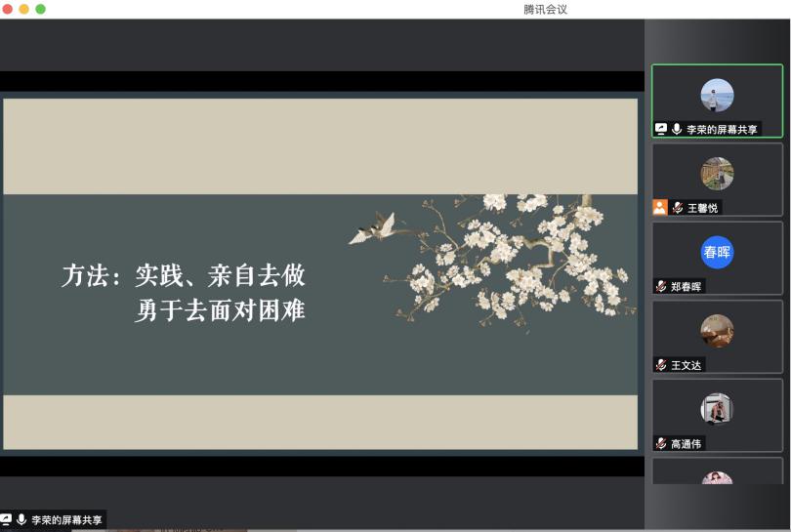Viewport: 791px width, 532px height.
Task: Click the microphone icon on 李荣's tile
Action: (x=677, y=129)
